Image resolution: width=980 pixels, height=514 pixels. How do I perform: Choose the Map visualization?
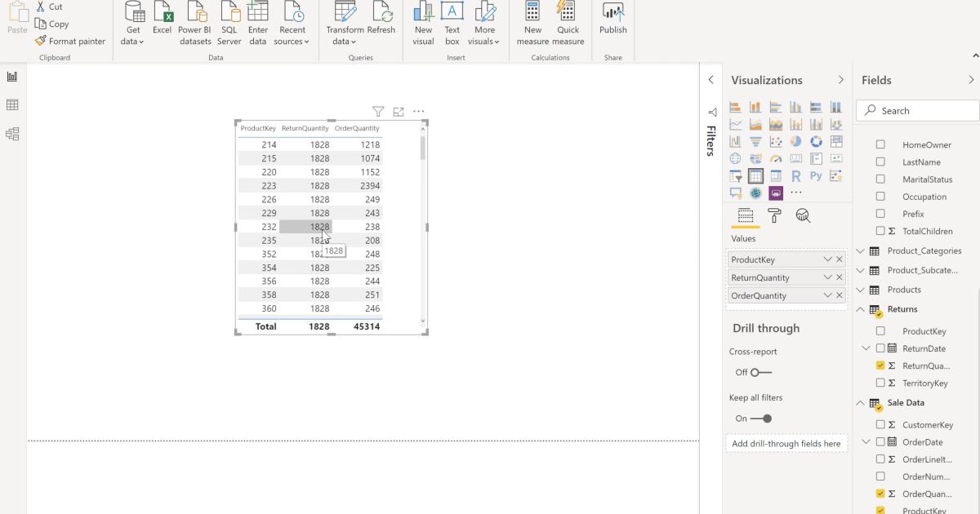735,157
